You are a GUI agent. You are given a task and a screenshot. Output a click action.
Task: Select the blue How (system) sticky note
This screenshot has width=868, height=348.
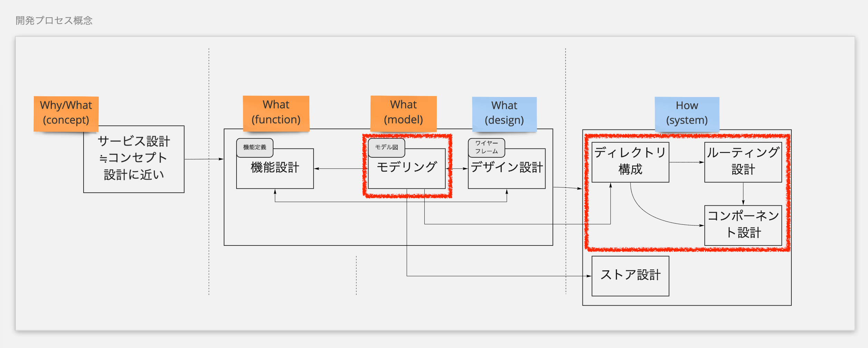pyautogui.click(x=687, y=113)
